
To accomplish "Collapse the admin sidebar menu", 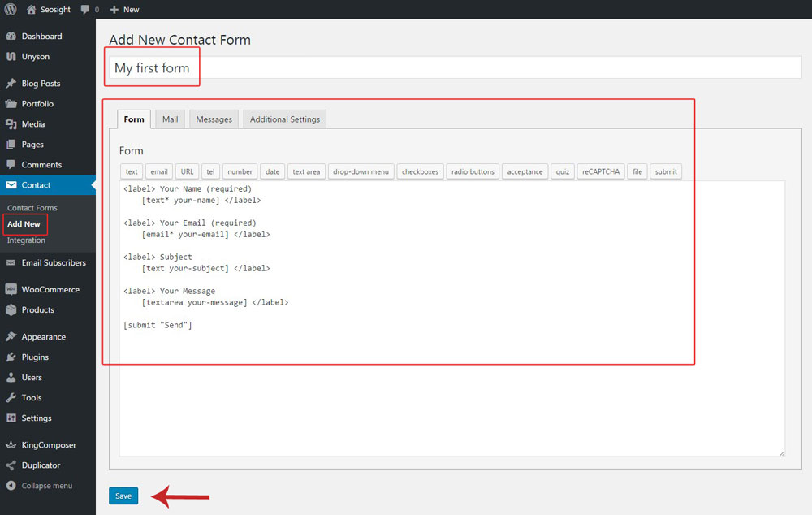I will (x=46, y=486).
